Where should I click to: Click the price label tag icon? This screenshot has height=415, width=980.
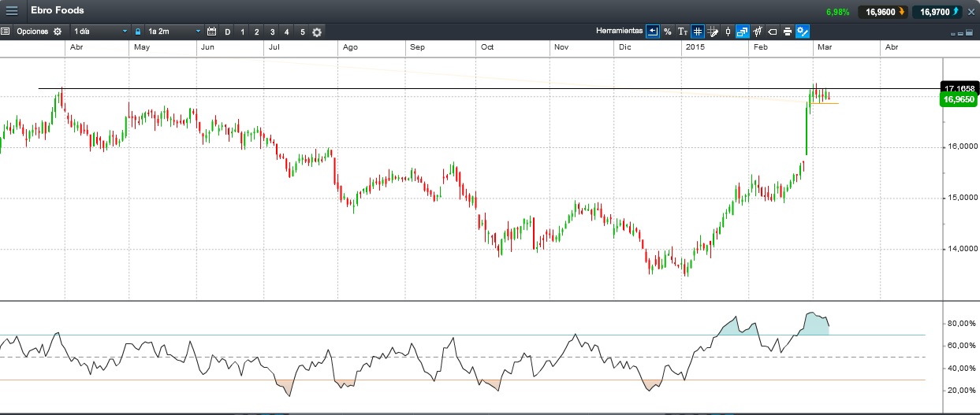[772, 31]
